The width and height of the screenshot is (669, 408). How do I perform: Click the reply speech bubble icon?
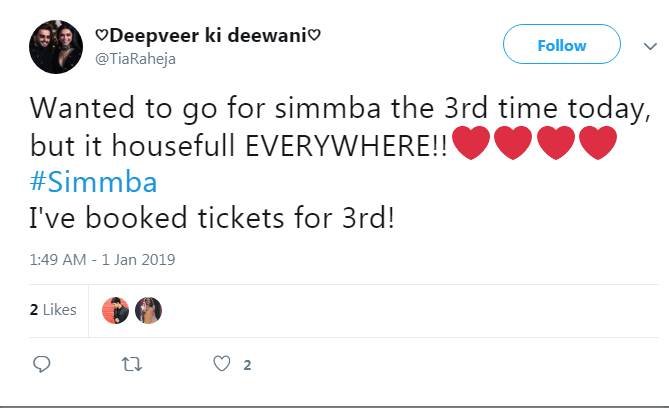click(x=41, y=365)
